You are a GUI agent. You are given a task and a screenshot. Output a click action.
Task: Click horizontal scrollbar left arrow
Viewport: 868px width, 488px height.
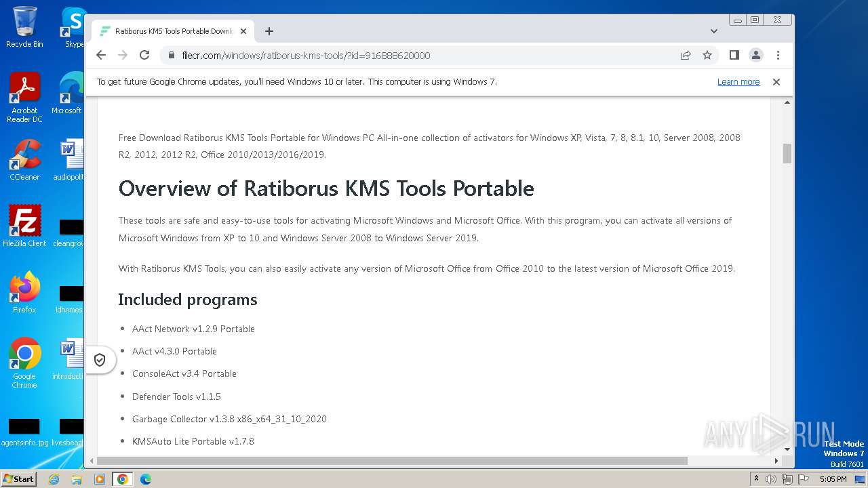click(91, 461)
